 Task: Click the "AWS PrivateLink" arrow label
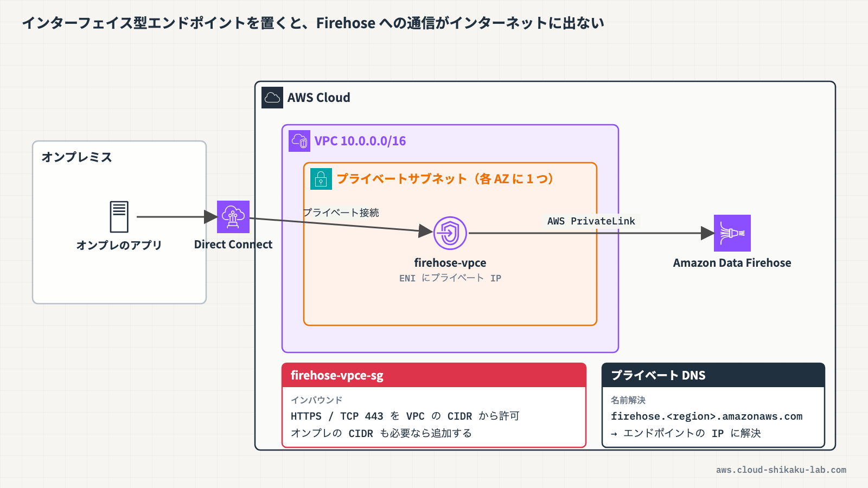(591, 221)
